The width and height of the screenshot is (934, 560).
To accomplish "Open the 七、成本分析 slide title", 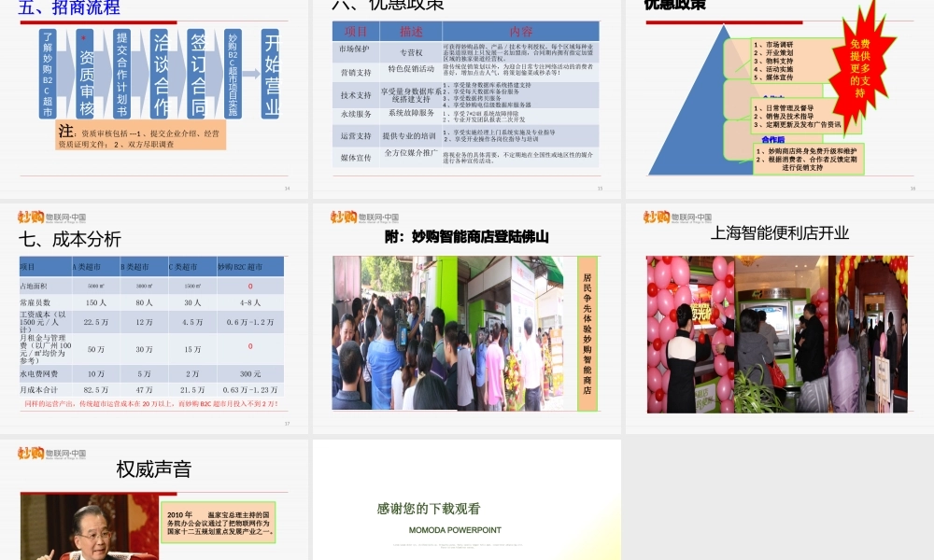I will click(70, 239).
